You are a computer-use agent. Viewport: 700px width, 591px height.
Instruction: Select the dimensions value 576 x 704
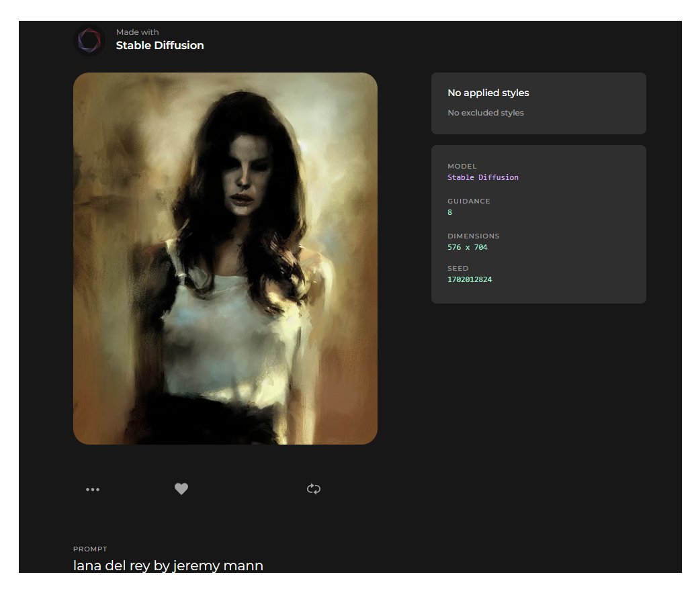coord(467,247)
